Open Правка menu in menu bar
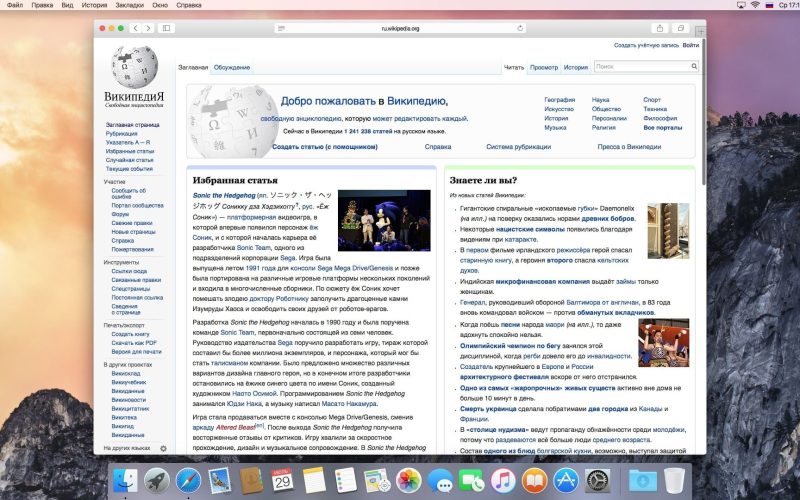This screenshot has height=500, width=800. click(42, 5)
